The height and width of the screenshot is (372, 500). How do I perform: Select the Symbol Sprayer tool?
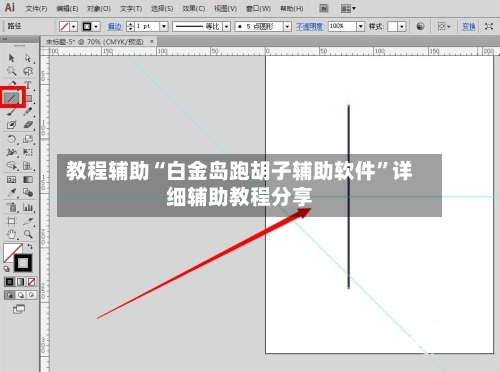click(11, 207)
